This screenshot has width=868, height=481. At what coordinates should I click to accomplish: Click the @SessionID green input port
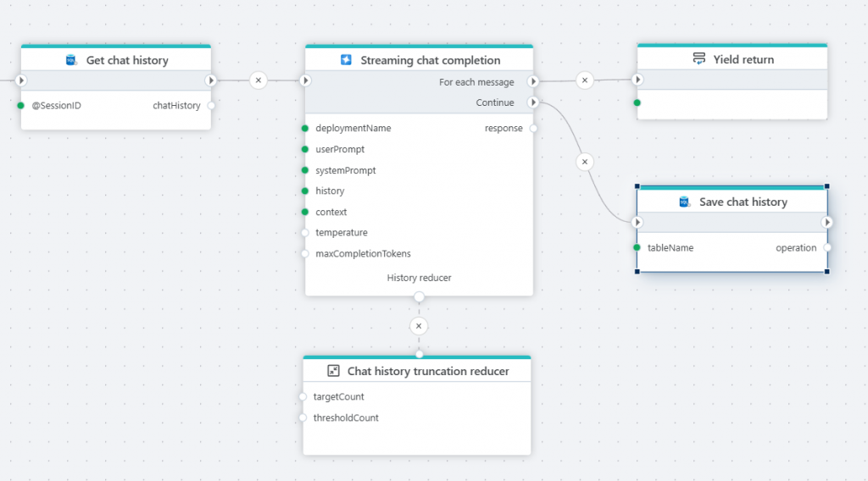coord(21,106)
